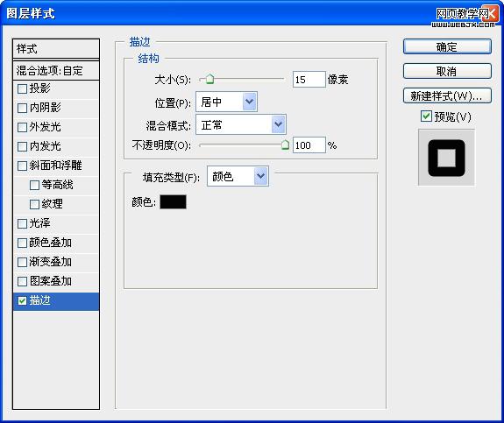Open the 混合模式 blend mode dropdown
The height and width of the screenshot is (423, 504).
(x=241, y=124)
